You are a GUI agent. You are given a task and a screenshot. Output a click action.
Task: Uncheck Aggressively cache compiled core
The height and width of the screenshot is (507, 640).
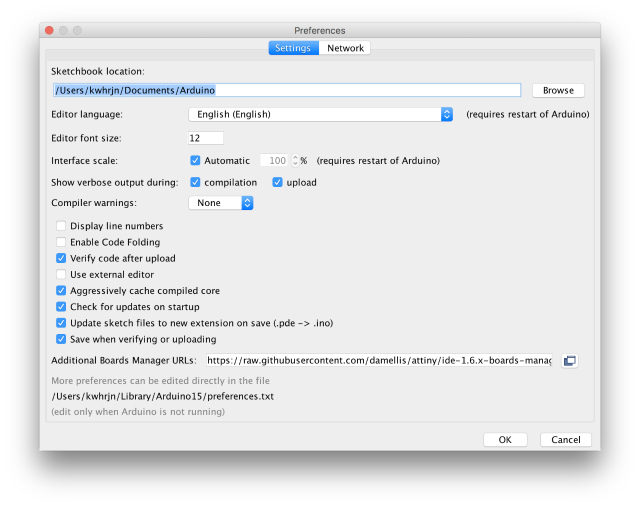[x=61, y=291]
